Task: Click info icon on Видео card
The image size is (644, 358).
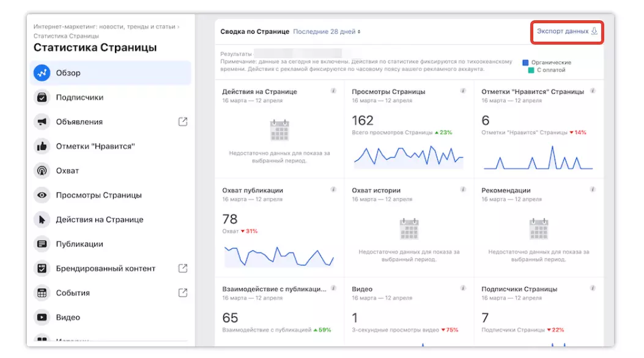Action: [x=463, y=288]
